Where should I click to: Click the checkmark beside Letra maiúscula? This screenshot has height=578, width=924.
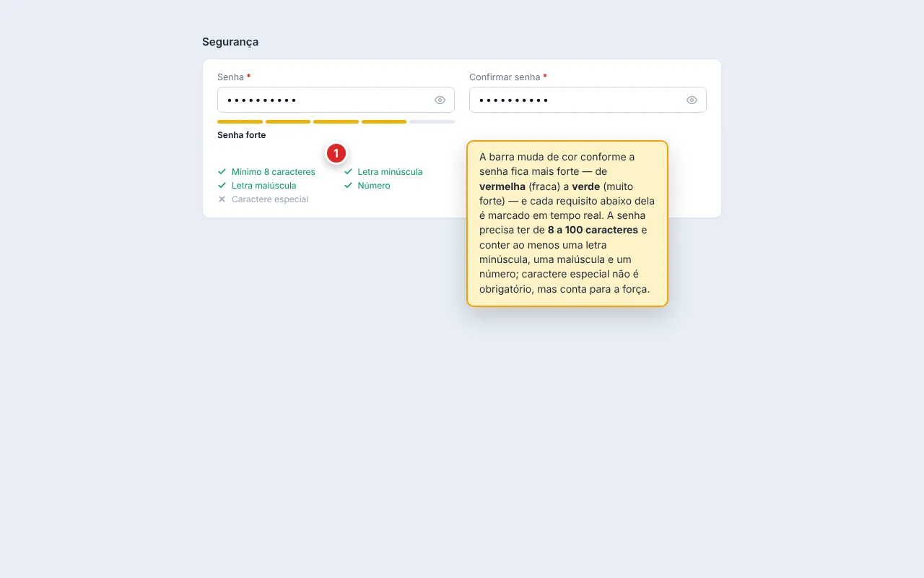click(x=222, y=186)
